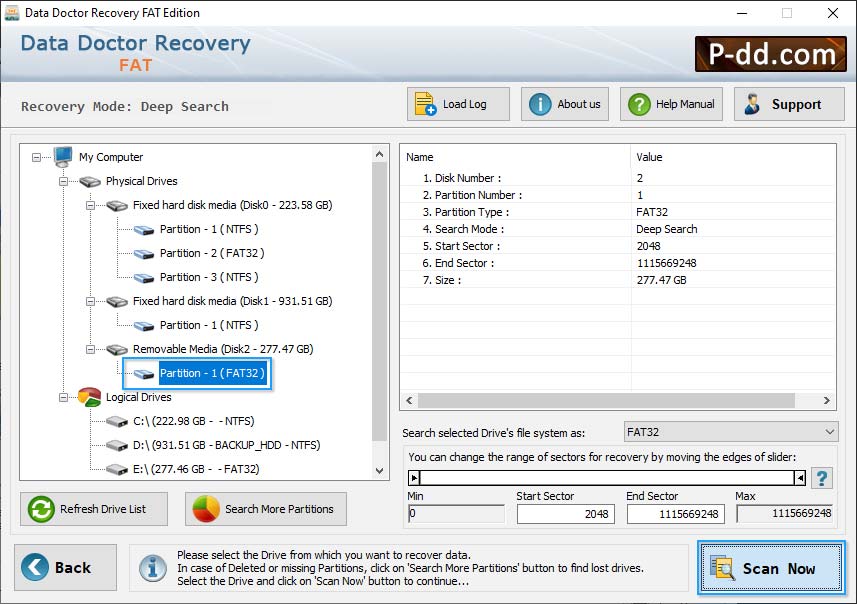Click the Back arrow icon
Screen dimensions: 857x604
[x=35, y=567]
